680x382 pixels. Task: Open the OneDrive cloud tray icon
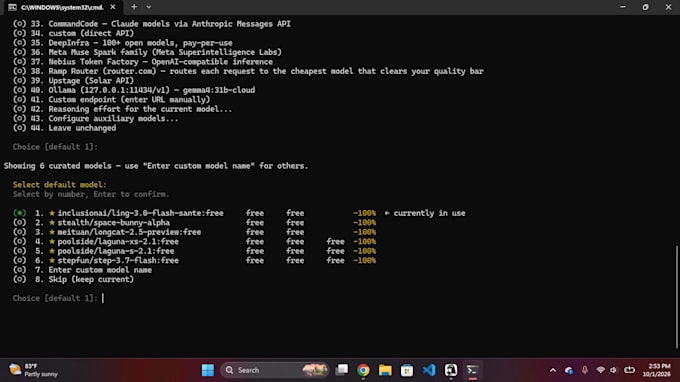tap(569, 370)
